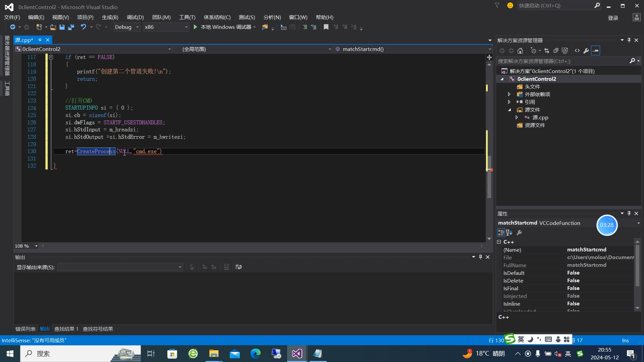
Task: Open the 显示输出来源 source dropdown
Action: point(120,267)
